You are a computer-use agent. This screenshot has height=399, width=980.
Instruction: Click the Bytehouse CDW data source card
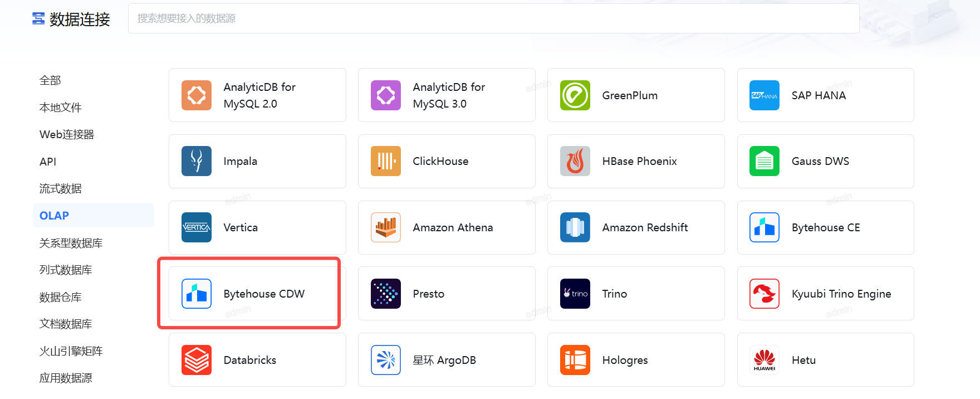(x=257, y=294)
